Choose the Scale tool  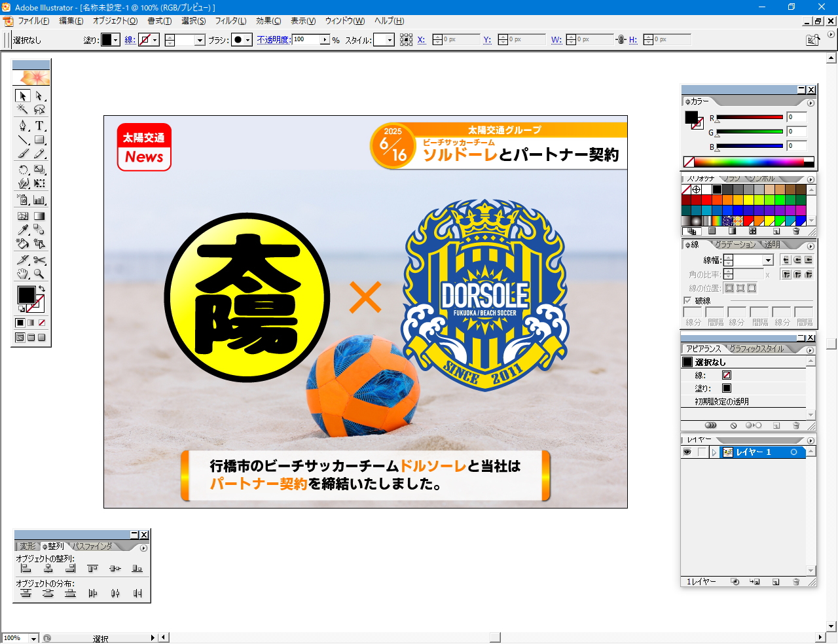[x=39, y=170]
